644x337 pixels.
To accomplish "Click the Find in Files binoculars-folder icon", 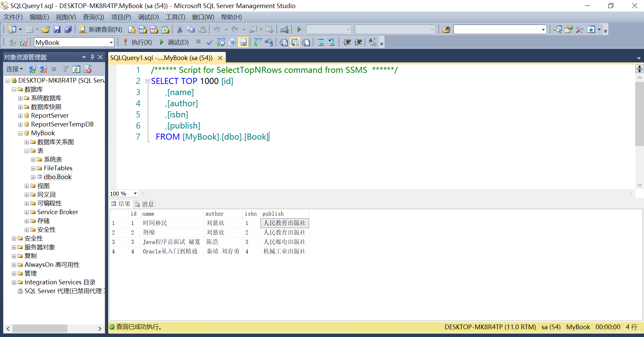I will tap(446, 30).
